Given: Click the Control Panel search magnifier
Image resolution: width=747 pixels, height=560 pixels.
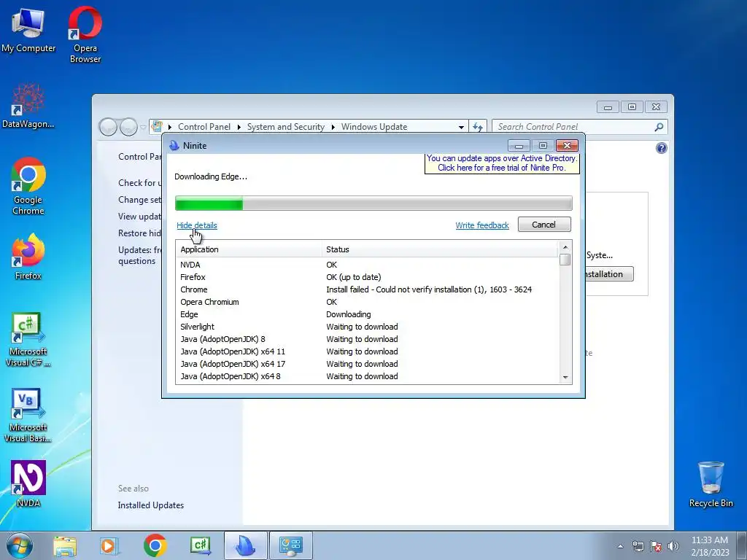Looking at the screenshot, I should 659,127.
